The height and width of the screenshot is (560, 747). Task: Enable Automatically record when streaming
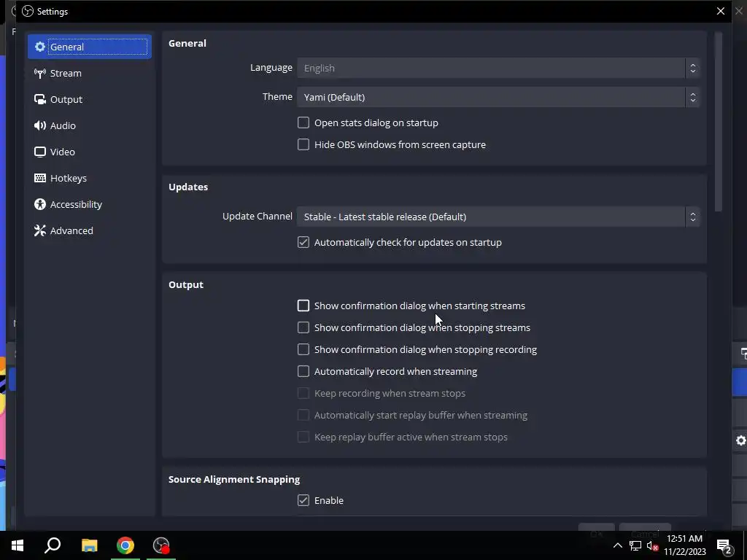(x=303, y=371)
